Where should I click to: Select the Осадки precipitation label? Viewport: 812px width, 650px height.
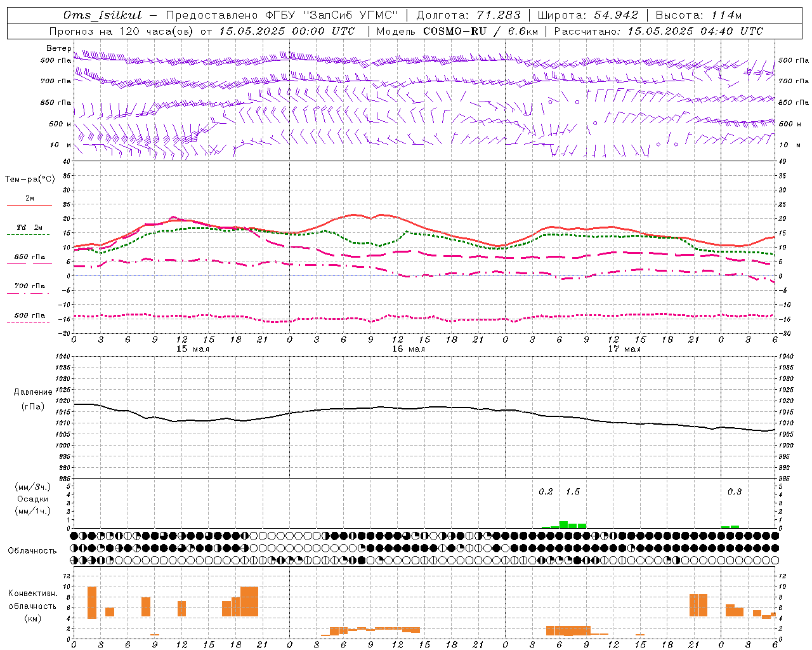[x=32, y=499]
